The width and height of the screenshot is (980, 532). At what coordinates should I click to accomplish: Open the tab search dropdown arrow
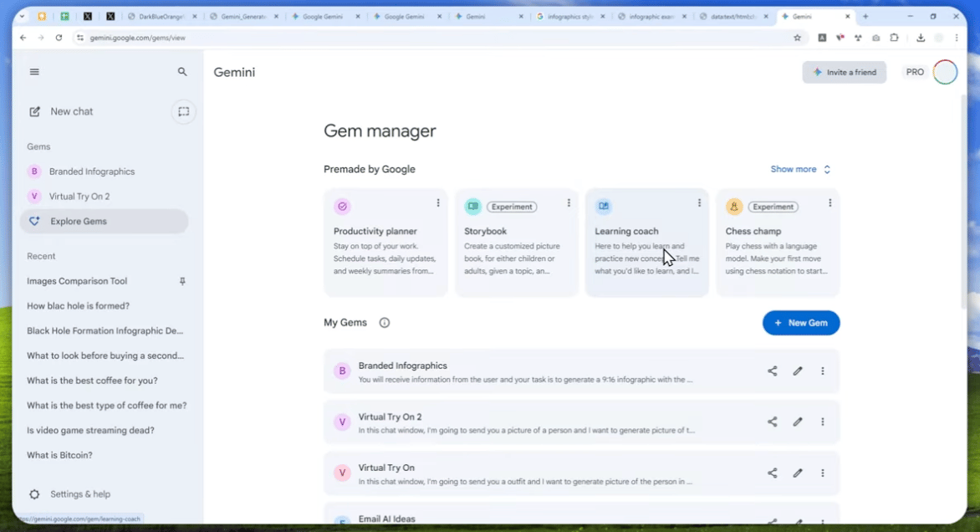click(22, 16)
